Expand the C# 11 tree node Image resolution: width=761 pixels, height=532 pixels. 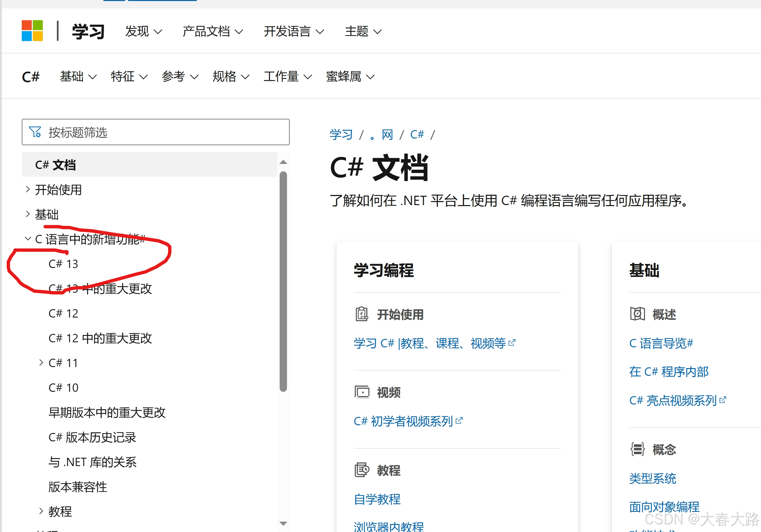(41, 362)
